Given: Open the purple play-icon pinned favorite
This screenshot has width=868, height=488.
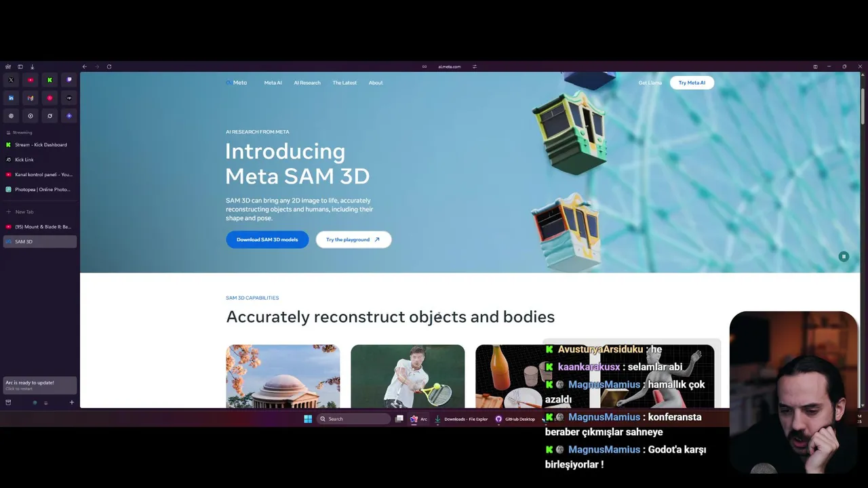Looking at the screenshot, I should tap(69, 116).
